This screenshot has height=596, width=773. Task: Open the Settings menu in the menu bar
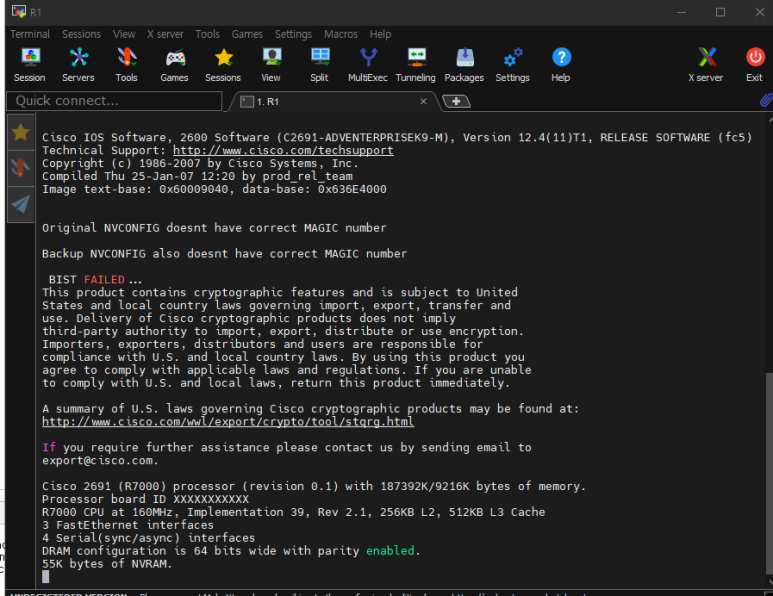[x=293, y=34]
